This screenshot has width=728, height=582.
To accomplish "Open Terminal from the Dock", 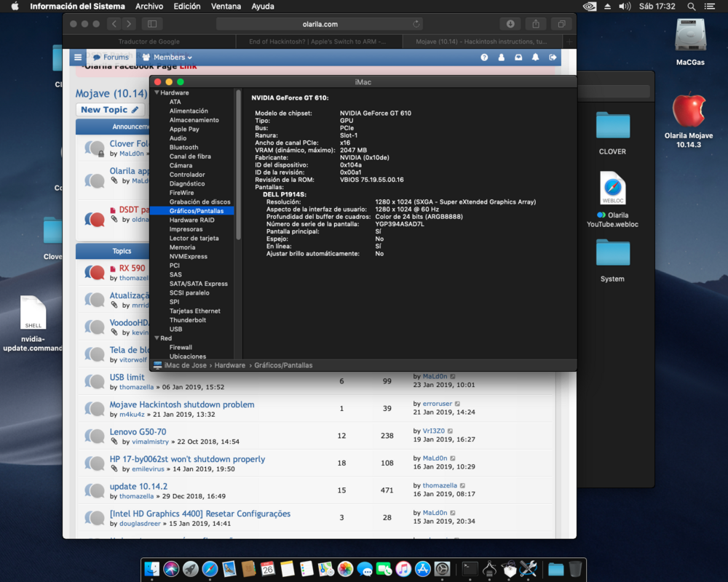I will pos(470,569).
